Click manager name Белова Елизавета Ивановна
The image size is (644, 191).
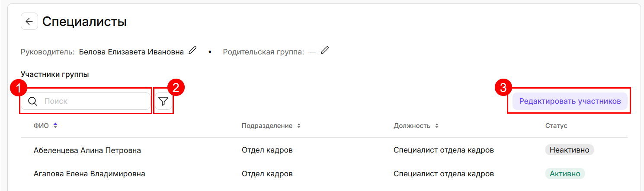(x=131, y=52)
